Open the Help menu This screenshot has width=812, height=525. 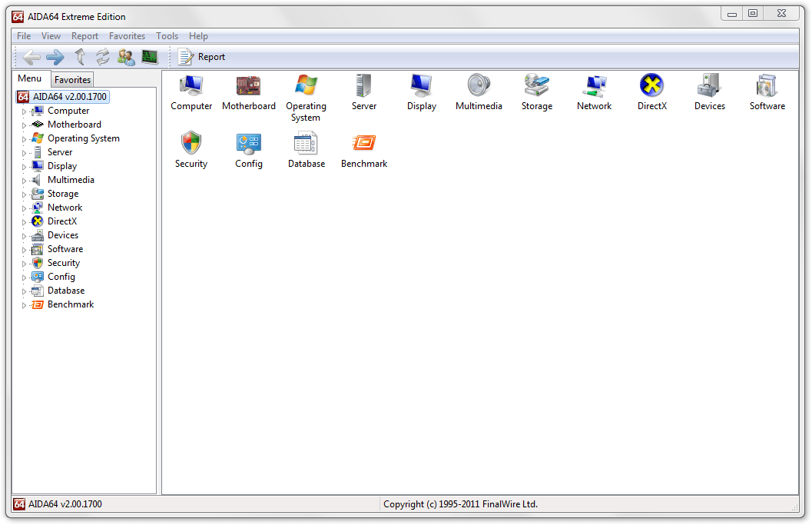[198, 36]
